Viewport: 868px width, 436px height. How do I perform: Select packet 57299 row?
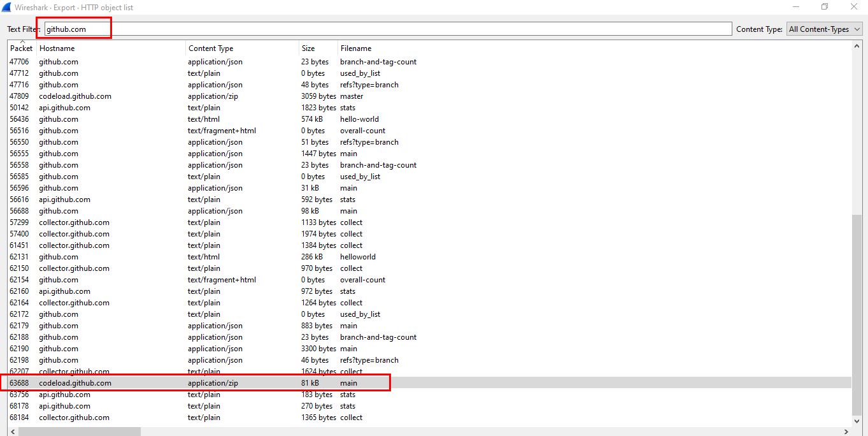430,222
